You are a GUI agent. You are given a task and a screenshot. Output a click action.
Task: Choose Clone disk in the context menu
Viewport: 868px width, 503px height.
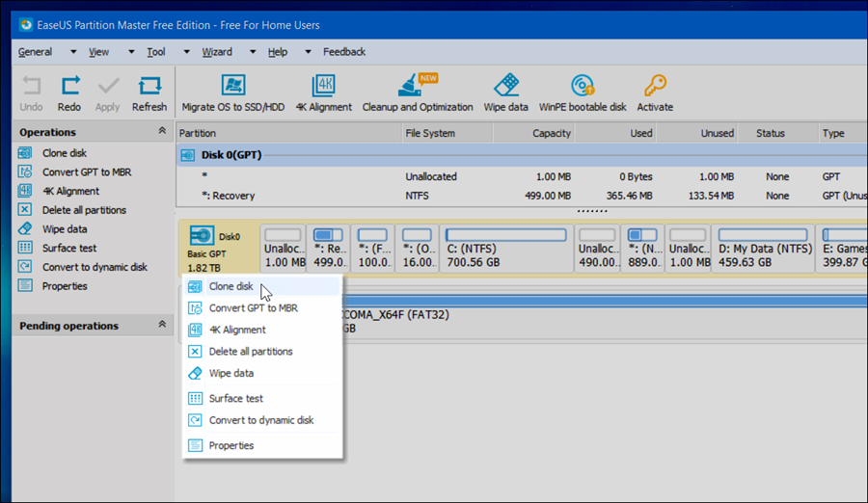231,286
